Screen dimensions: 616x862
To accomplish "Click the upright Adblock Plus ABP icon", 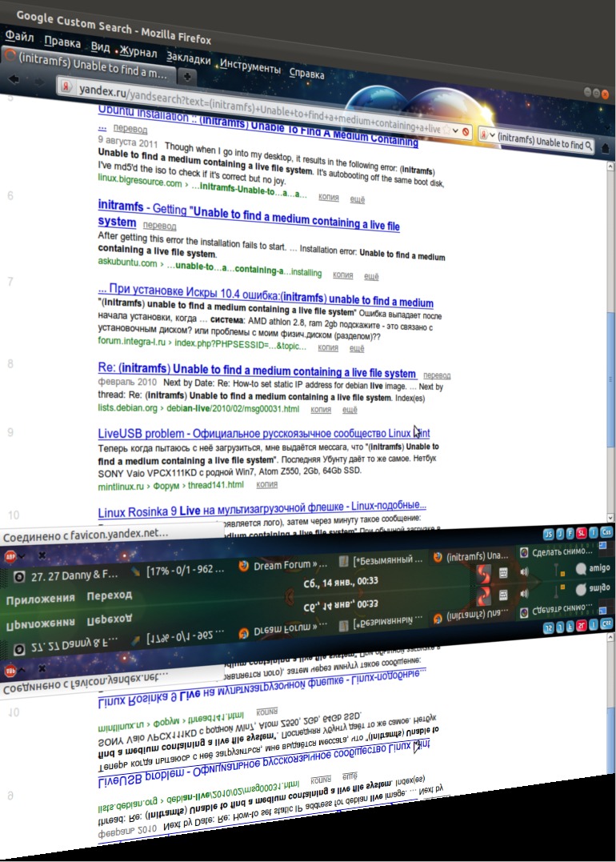I will pos(10,556).
